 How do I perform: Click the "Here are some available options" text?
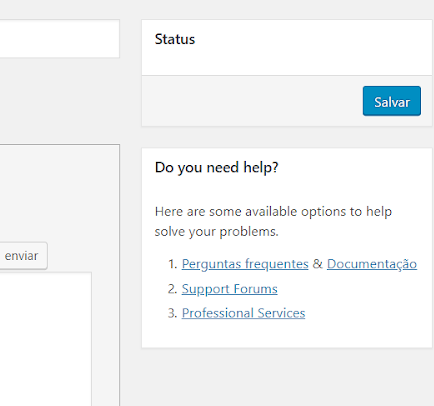[273, 211]
